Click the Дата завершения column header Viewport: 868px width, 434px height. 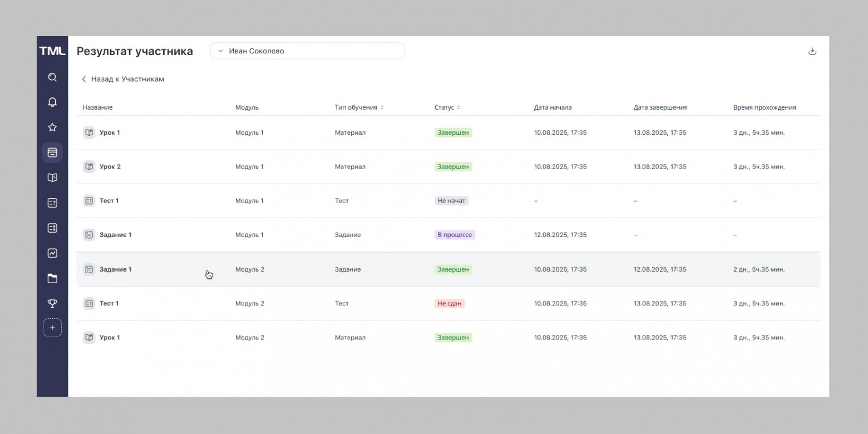(x=660, y=107)
